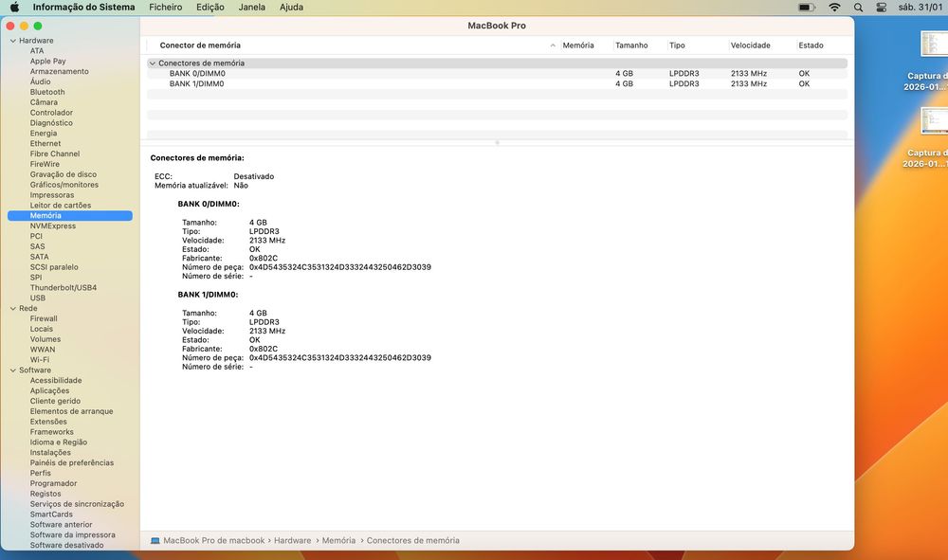Viewport: 948px width, 560px height.
Task: Click Hardware in the path bar
Action: 293,541
